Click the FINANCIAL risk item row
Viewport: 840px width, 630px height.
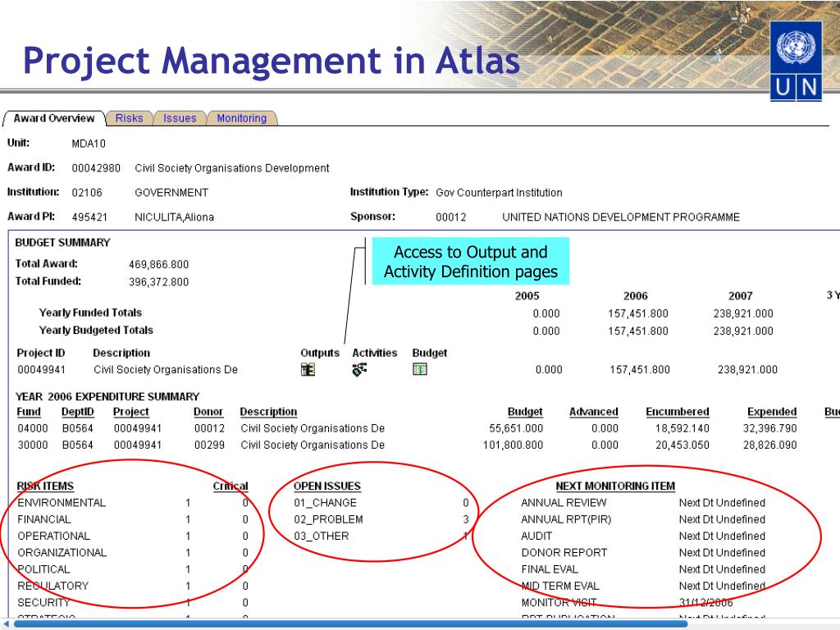click(133, 519)
